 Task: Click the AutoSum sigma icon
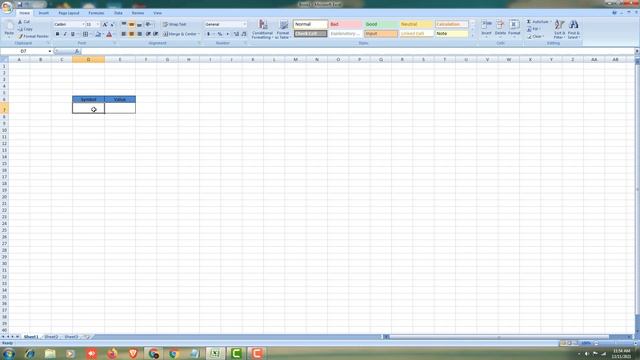coord(529,22)
